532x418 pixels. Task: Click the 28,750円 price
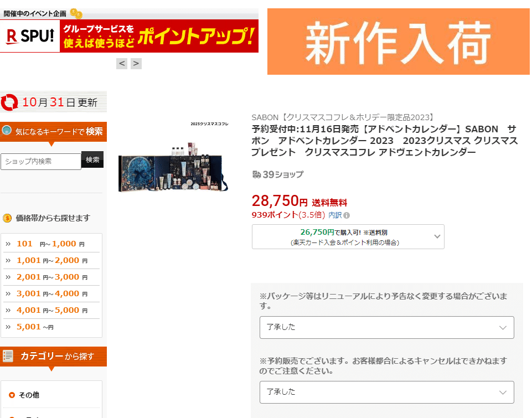(280, 201)
